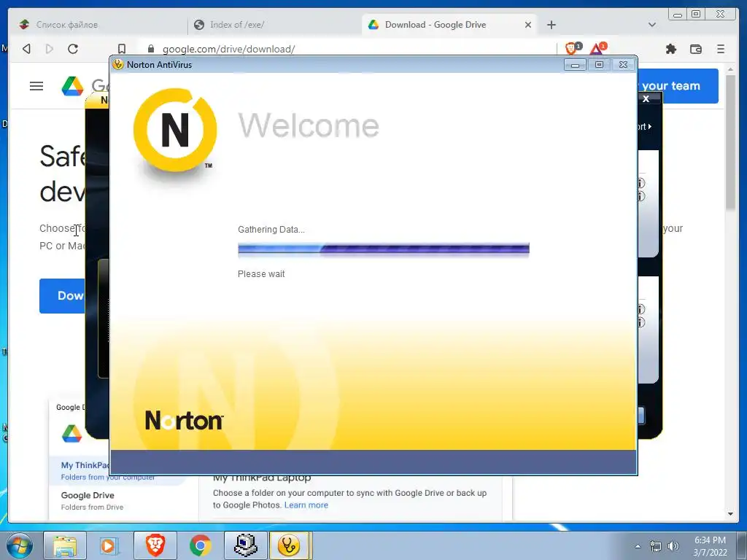
Task: Click the Gathering Data progress bar
Action: pyautogui.click(x=384, y=249)
